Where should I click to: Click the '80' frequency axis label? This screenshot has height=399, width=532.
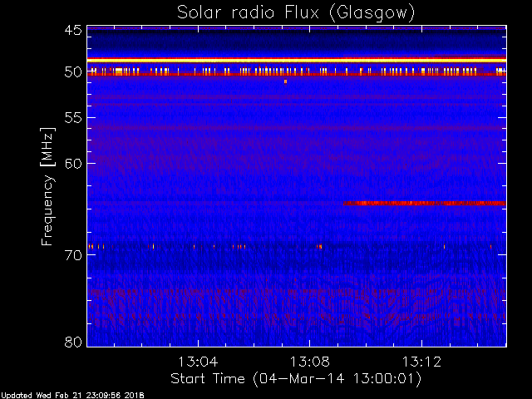click(x=73, y=342)
